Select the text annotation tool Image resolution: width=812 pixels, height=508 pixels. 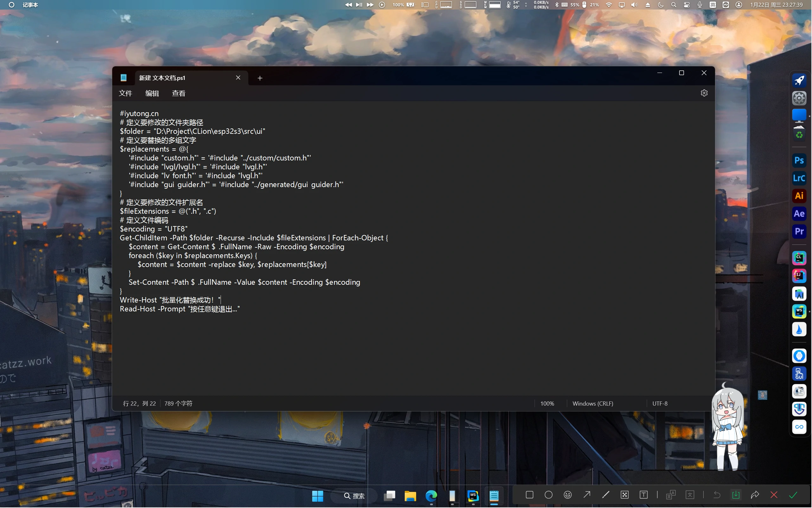643,495
